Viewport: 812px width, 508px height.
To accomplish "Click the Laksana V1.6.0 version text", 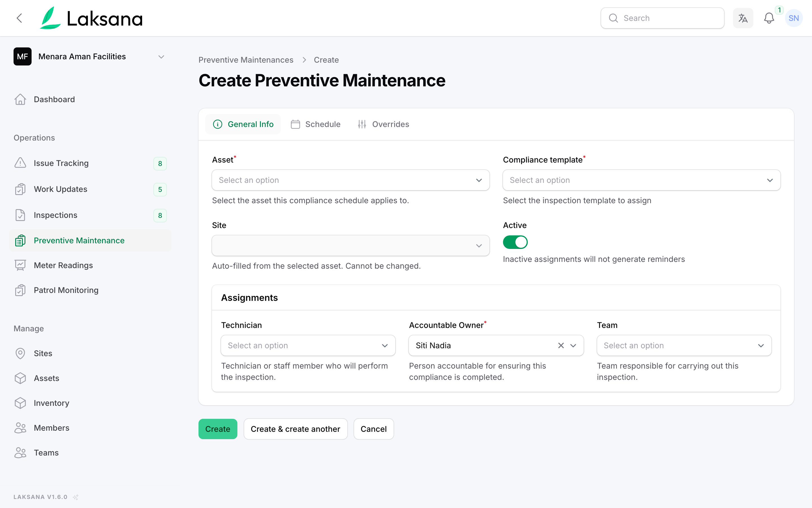I will pyautogui.click(x=40, y=497).
